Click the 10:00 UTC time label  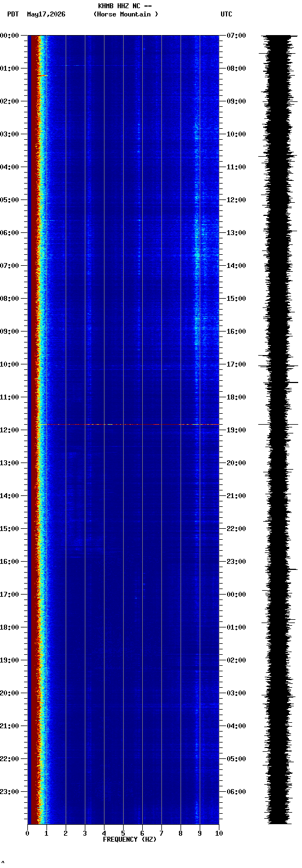pyautogui.click(x=236, y=134)
